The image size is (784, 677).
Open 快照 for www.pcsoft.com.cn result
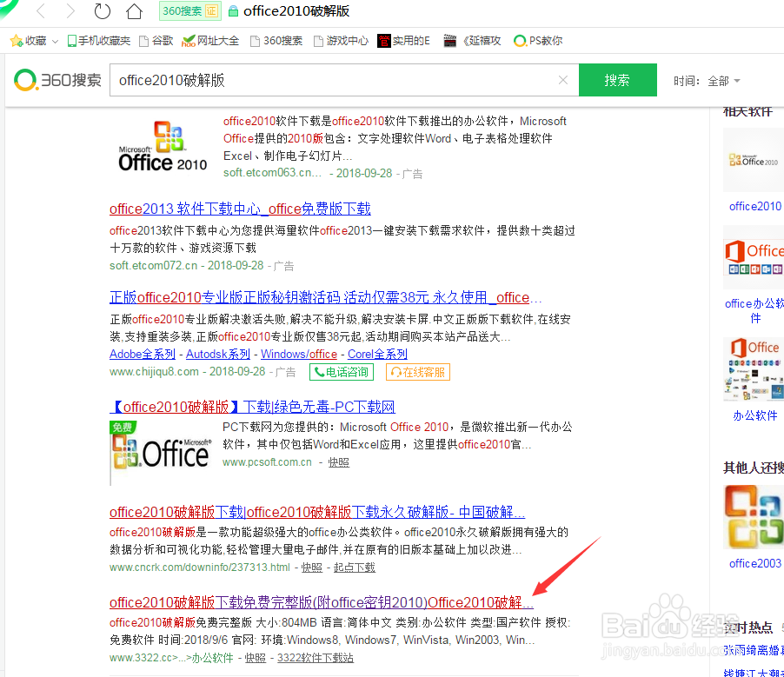tap(338, 462)
